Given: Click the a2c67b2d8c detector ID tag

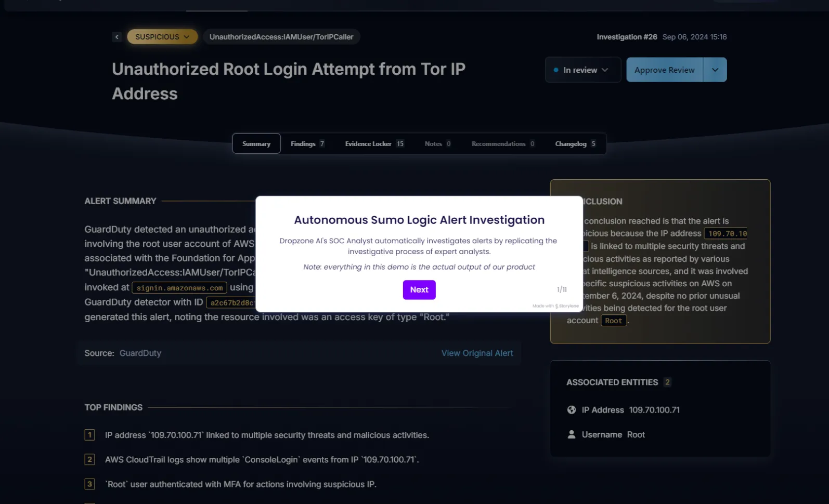Looking at the screenshot, I should tap(231, 302).
